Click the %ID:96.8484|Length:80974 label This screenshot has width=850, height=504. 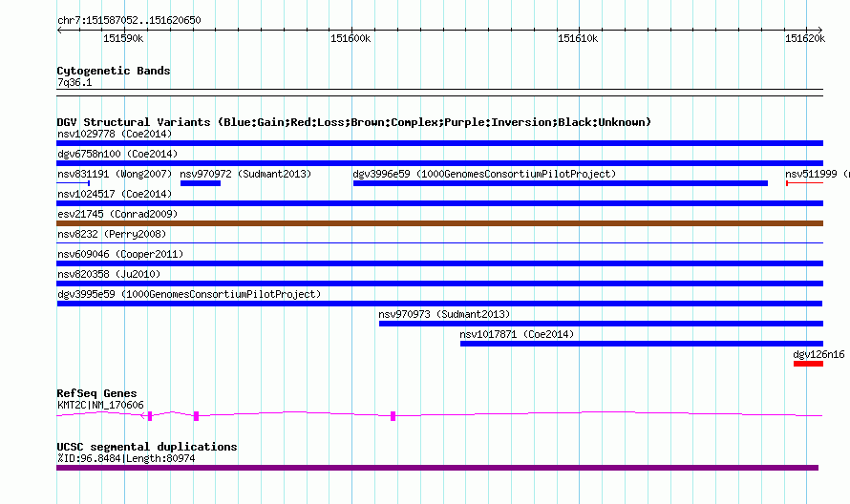[126, 458]
